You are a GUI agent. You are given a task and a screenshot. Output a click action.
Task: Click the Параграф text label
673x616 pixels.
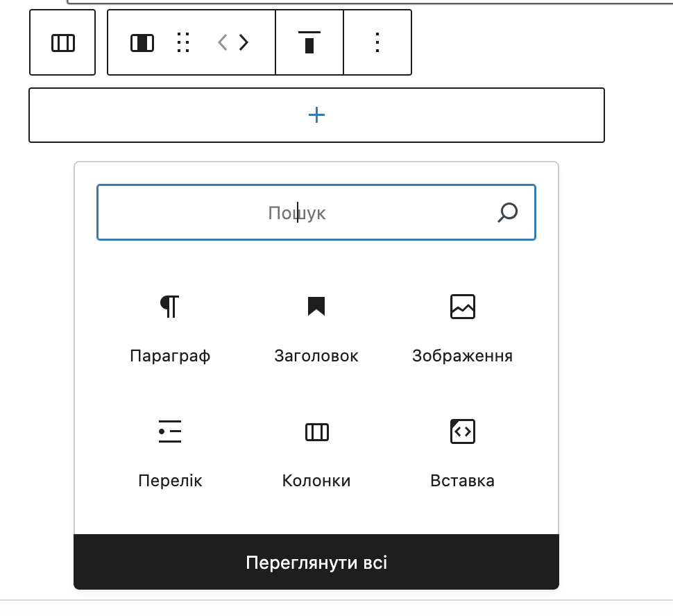[x=170, y=357]
